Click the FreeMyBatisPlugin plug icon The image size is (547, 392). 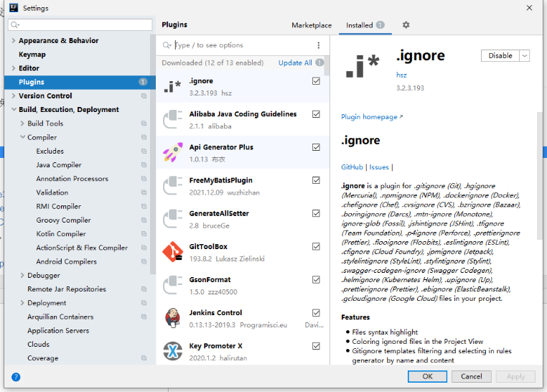pos(172,185)
